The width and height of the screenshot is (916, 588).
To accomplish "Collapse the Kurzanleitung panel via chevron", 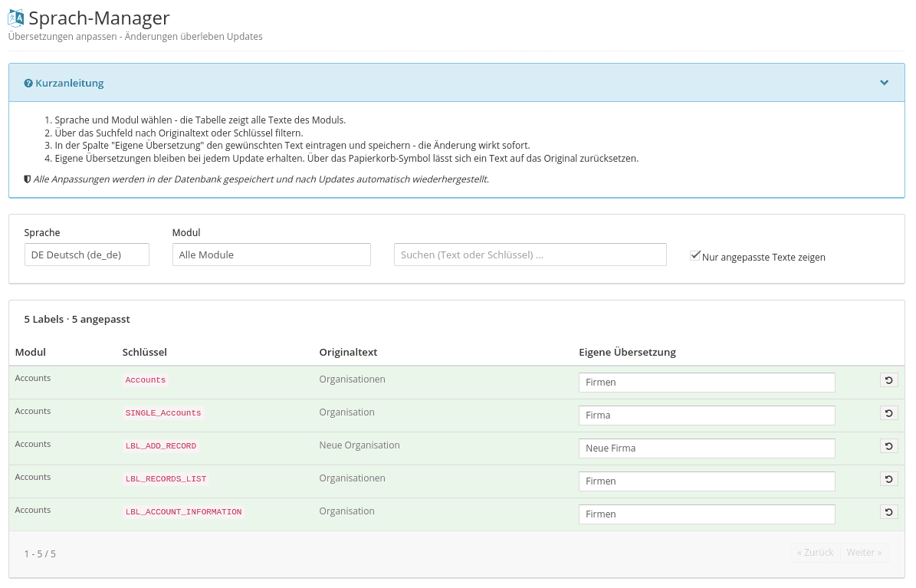I will [884, 83].
